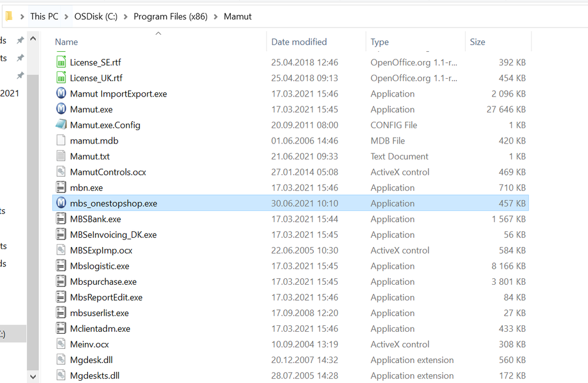This screenshot has height=383, width=588.
Task: Click date 30.06.2021 10:10
Action: (304, 204)
